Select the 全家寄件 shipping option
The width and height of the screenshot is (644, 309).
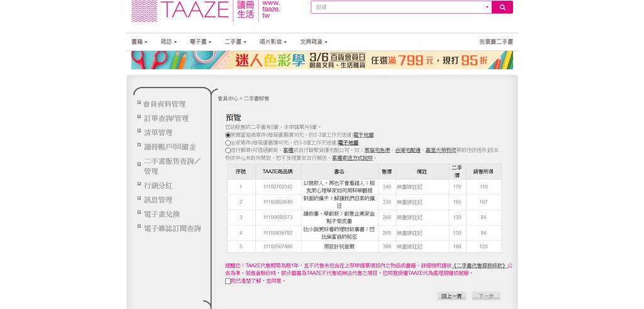tap(228, 143)
